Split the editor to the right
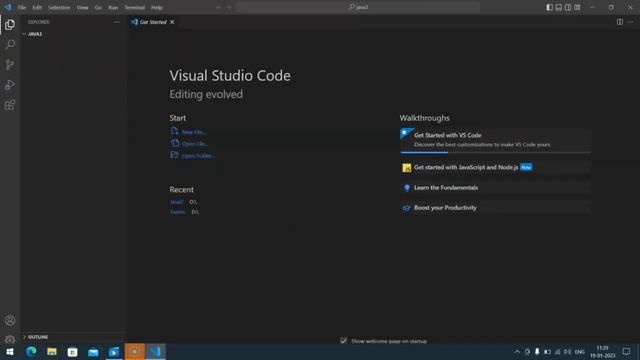Viewport: 640px width, 360px height. point(620,22)
